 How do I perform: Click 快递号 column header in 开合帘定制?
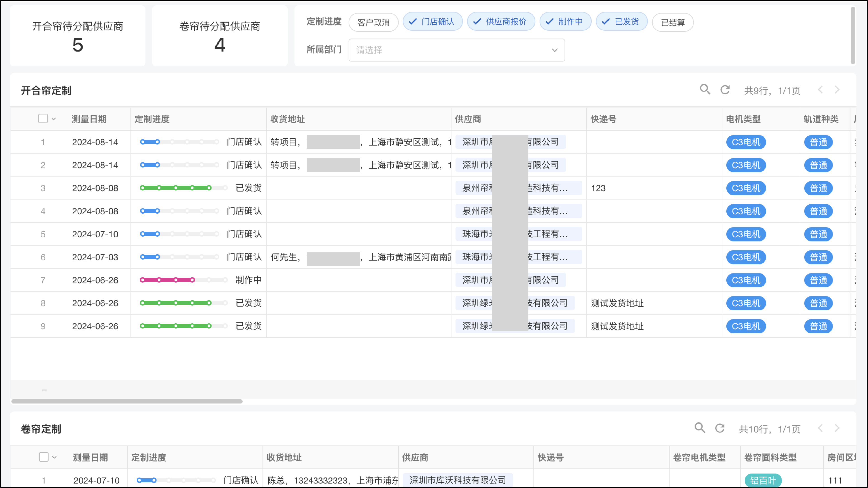click(x=604, y=119)
